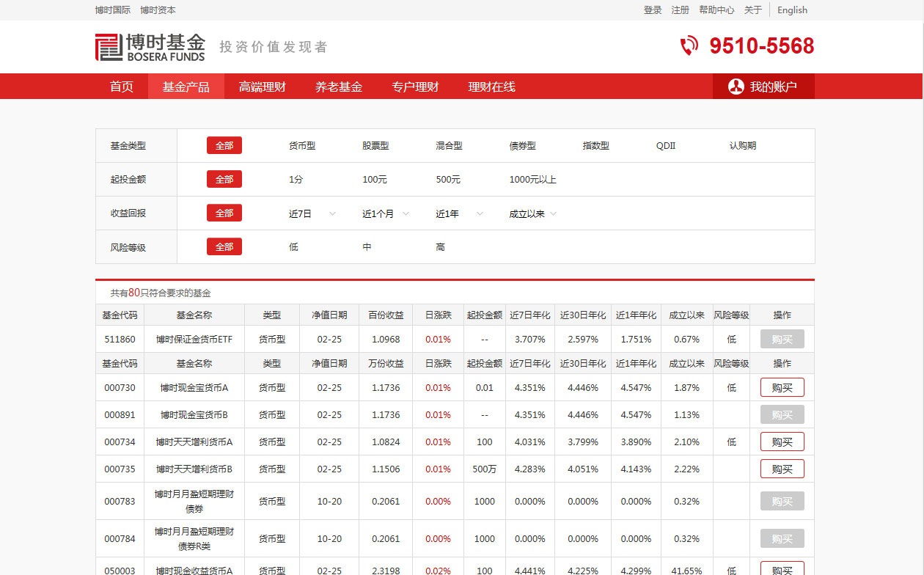This screenshot has height=575, width=924.
Task: Click 购买 for 博时现金宝货币A
Action: pos(782,387)
